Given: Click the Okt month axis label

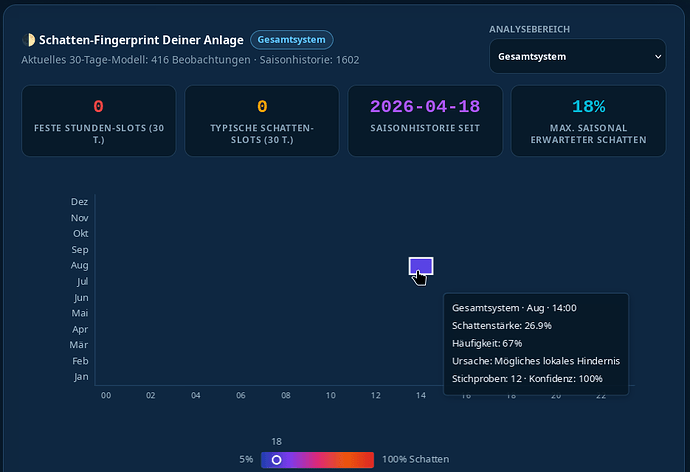Looking at the screenshot, I should [x=81, y=233].
